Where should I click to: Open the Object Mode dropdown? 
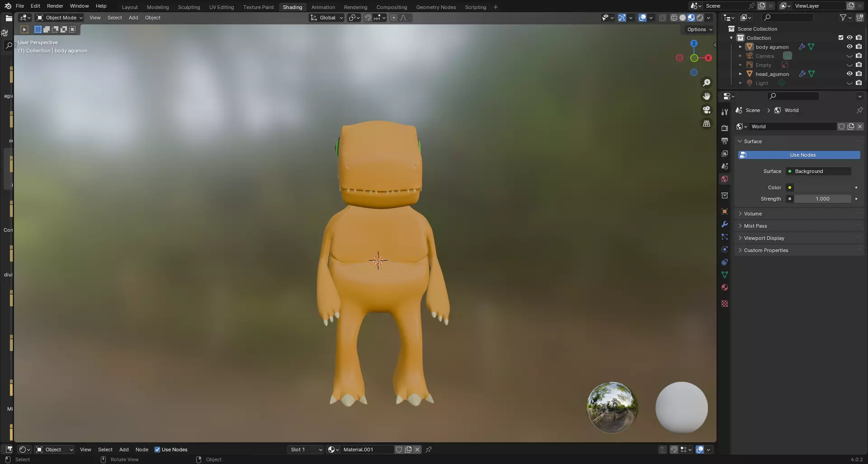(x=60, y=18)
